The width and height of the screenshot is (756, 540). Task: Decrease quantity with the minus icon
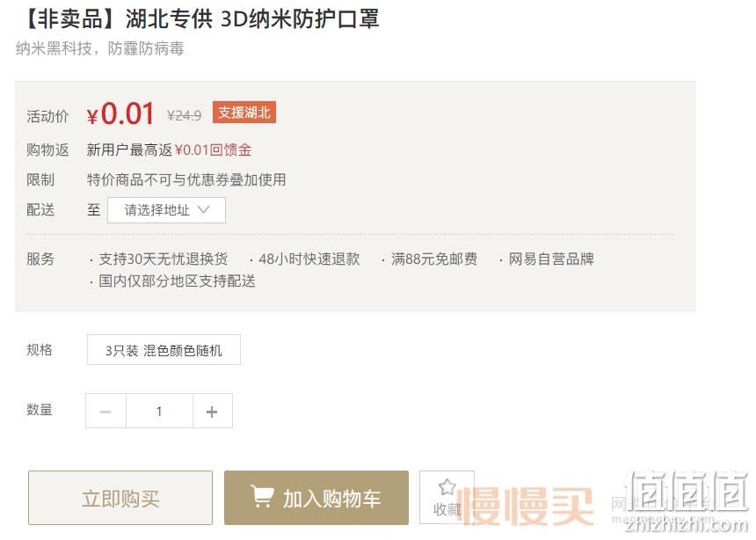click(x=105, y=412)
